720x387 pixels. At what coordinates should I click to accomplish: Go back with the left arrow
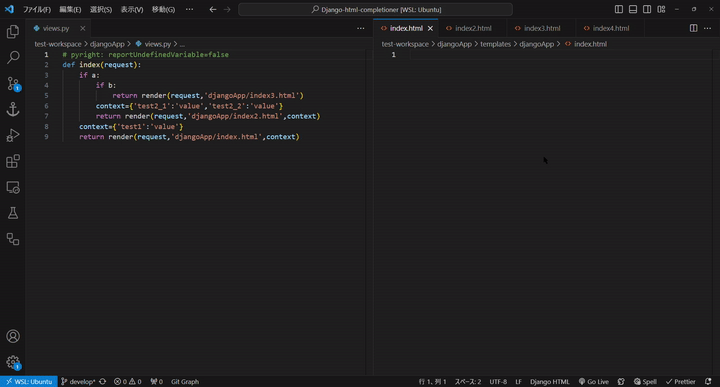point(213,9)
